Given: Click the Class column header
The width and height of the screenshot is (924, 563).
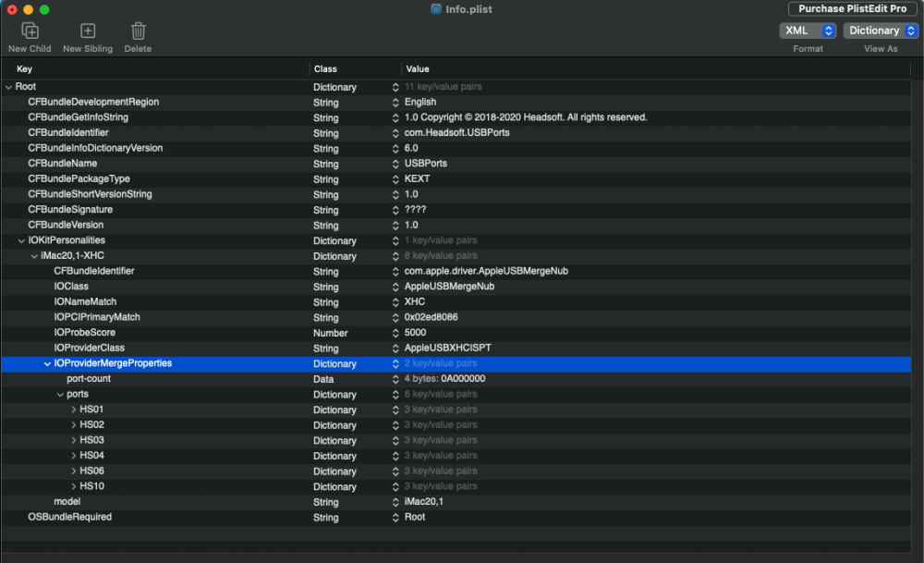Looking at the screenshot, I should coord(325,69).
